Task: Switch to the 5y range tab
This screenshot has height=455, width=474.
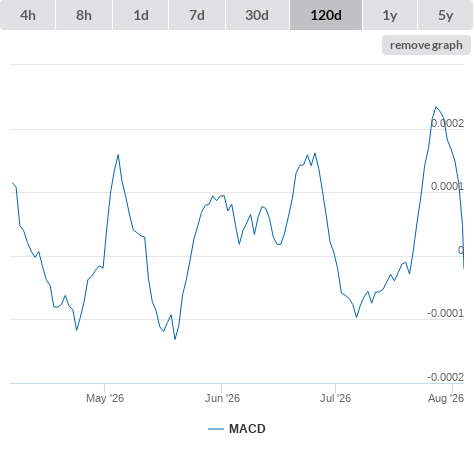Action: pyautogui.click(x=445, y=15)
